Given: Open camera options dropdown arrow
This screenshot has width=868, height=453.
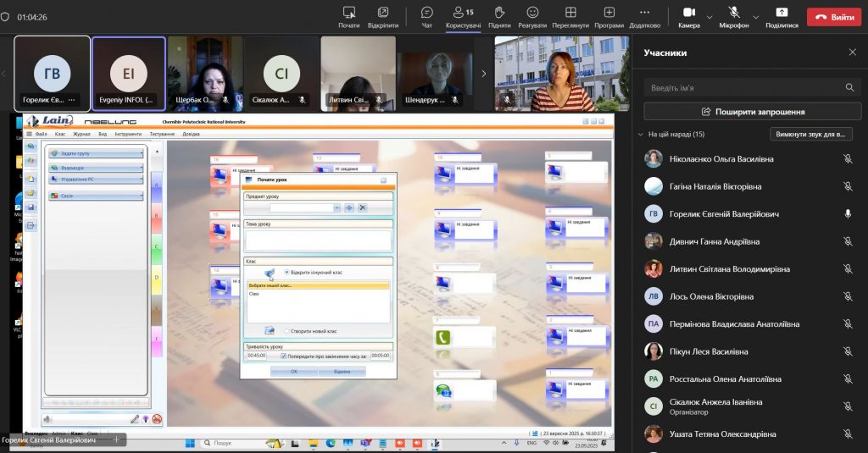Looking at the screenshot, I should [x=709, y=17].
